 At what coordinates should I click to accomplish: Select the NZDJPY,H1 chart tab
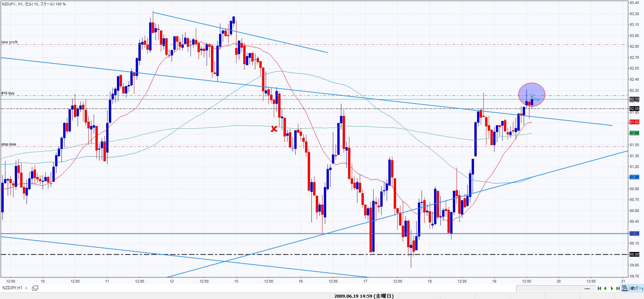click(12, 288)
